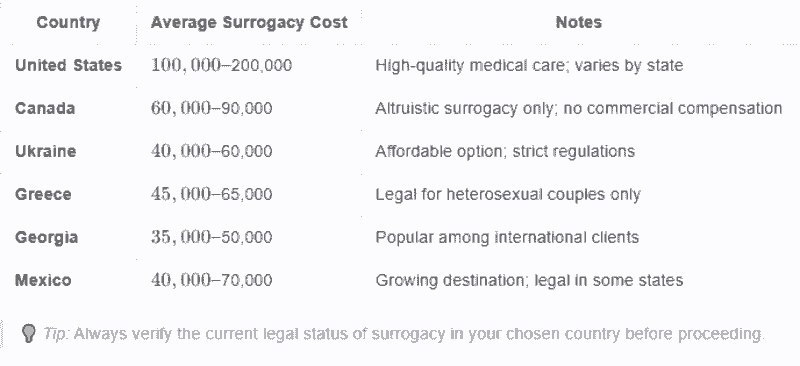Click the lightbulb tip icon
800x366 pixels.
coord(29,334)
